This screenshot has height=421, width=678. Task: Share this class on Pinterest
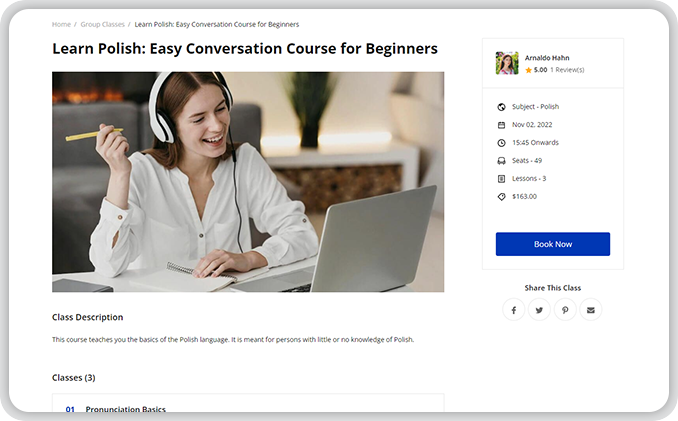pyautogui.click(x=565, y=310)
